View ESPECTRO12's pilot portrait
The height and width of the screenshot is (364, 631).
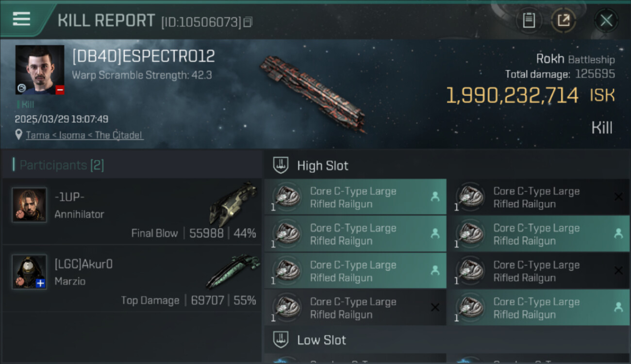(x=40, y=70)
